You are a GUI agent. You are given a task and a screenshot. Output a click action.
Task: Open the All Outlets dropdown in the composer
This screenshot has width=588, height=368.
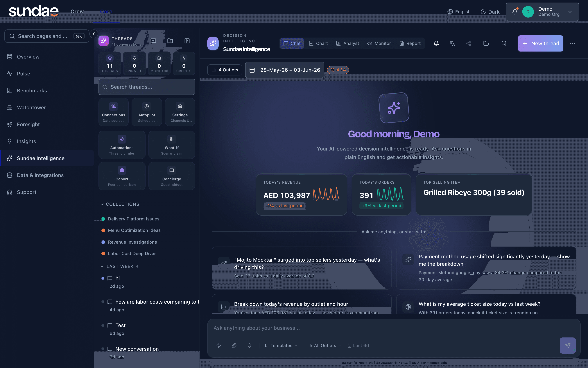(x=325, y=345)
